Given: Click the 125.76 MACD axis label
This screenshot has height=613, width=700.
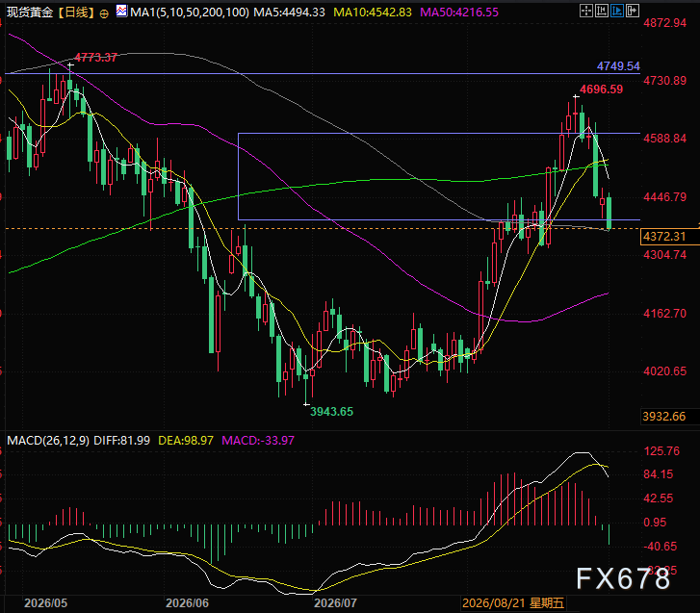Looking at the screenshot, I should pos(661,451).
